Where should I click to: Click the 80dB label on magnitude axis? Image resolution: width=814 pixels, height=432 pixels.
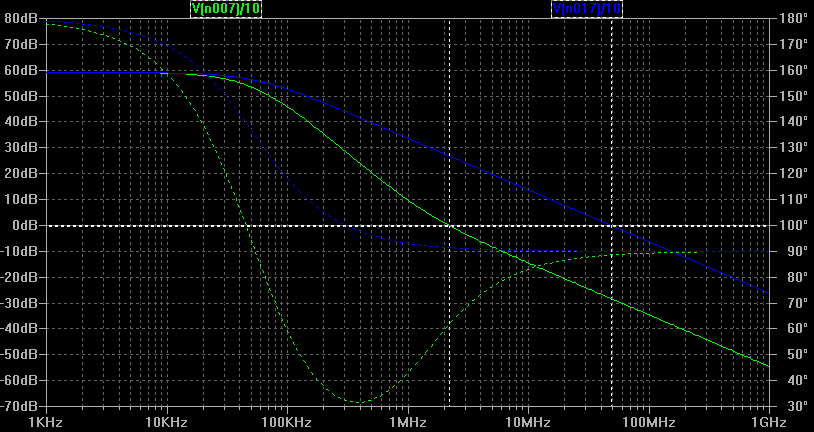pyautogui.click(x=19, y=19)
